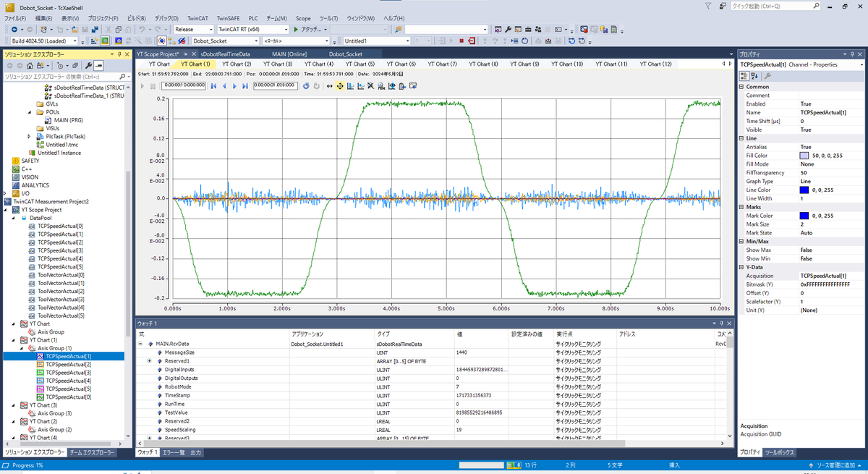Open the TwinSAFE menu
This screenshot has width=868, height=474.
pyautogui.click(x=229, y=18)
